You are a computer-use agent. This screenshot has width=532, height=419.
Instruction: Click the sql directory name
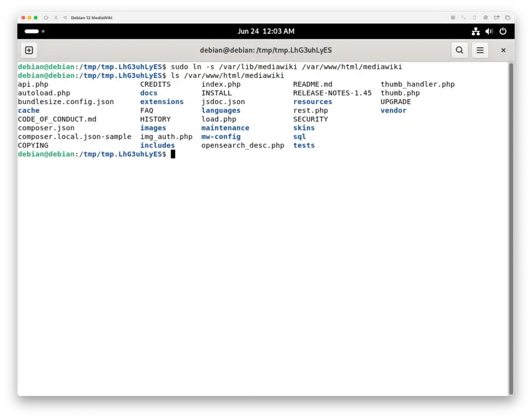pos(300,137)
